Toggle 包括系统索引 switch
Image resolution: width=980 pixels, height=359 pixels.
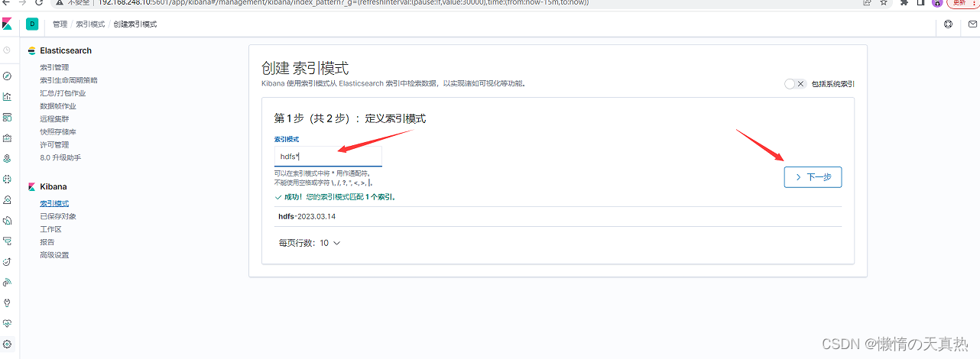tap(795, 84)
